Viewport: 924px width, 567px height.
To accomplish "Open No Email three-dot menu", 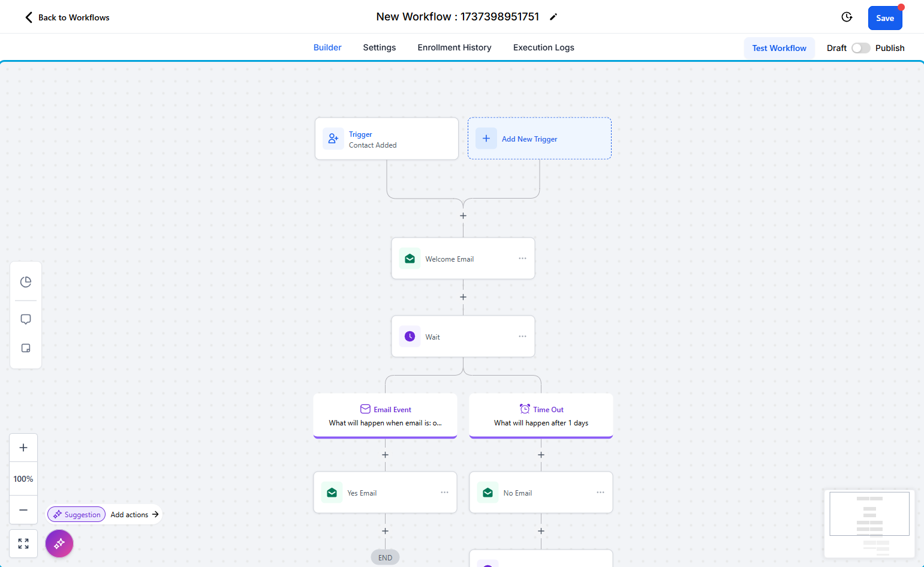I will tap(600, 493).
